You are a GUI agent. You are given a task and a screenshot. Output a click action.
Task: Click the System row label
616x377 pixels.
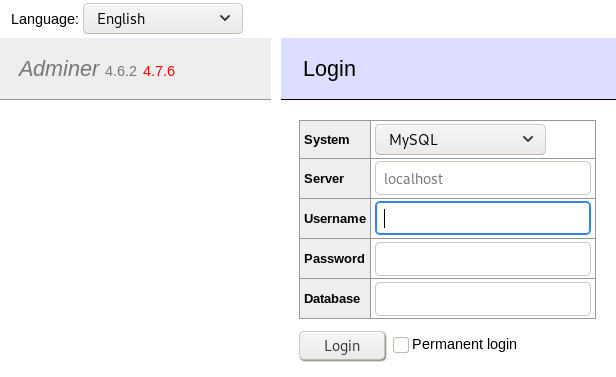(x=326, y=140)
